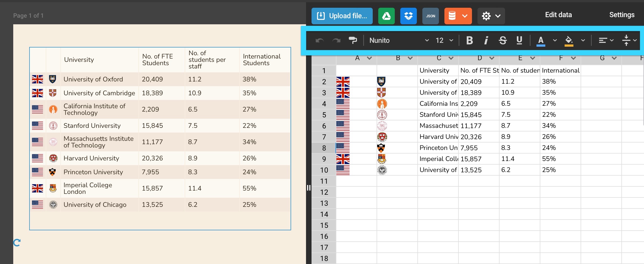The height and width of the screenshot is (264, 644).
Task: Click the Upload file button
Action: point(342,16)
